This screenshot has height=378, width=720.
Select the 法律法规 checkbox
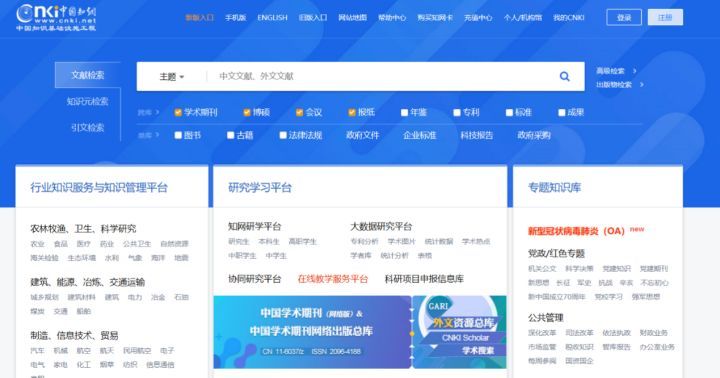283,135
